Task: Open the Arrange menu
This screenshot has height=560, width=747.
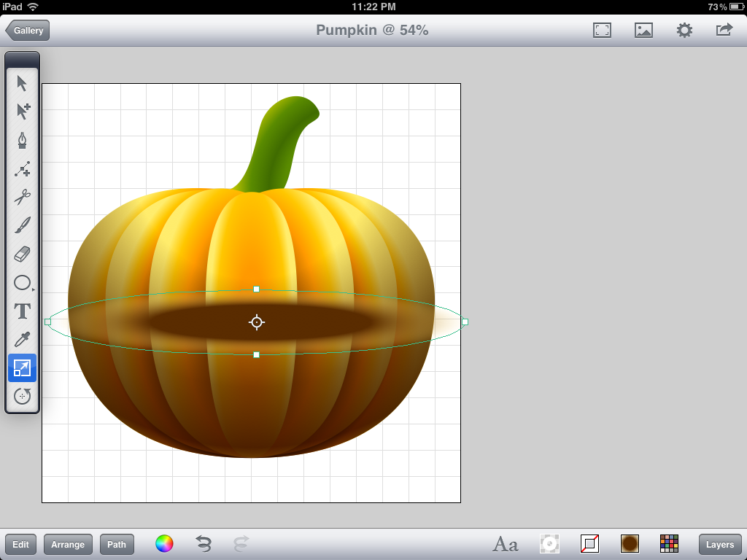Action: click(x=68, y=544)
